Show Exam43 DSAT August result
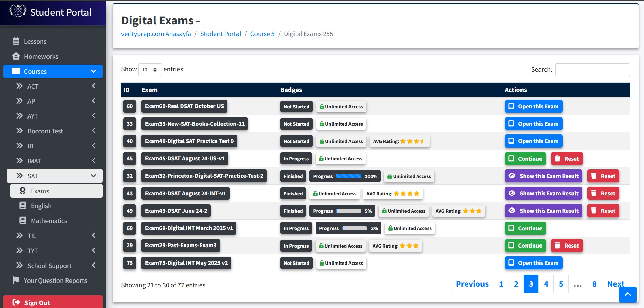Viewport: 644px width, 308px height. click(543, 193)
